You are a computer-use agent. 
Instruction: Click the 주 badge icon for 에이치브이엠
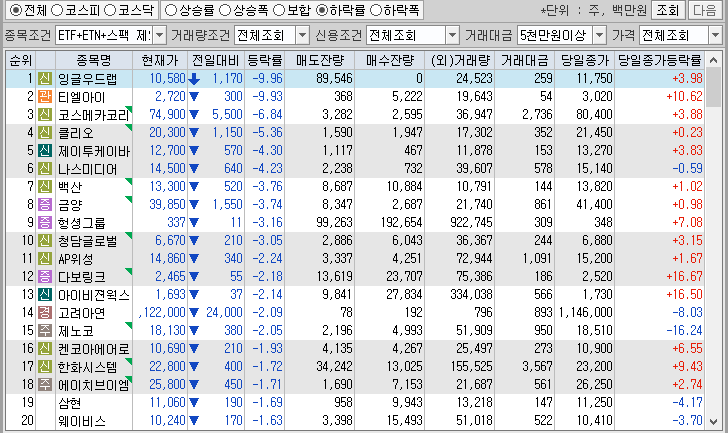pos(45,385)
